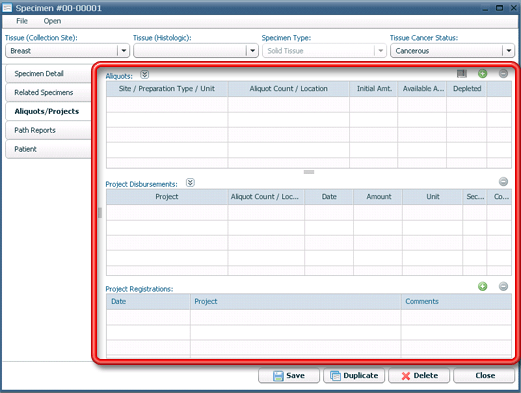Add a project registration with the green plus
The width and height of the screenshot is (521, 393).
pyautogui.click(x=482, y=286)
